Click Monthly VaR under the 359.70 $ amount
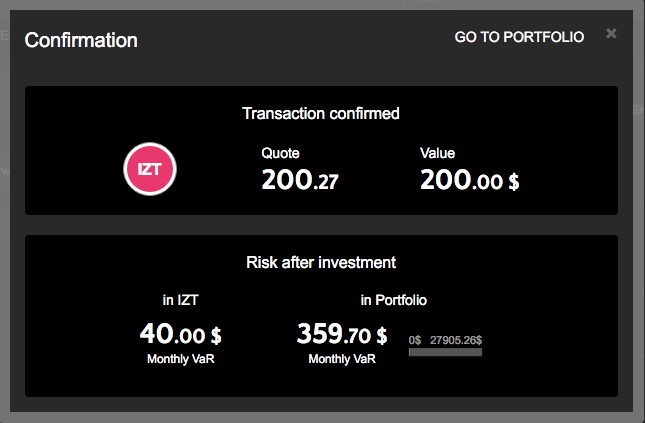 (x=342, y=359)
